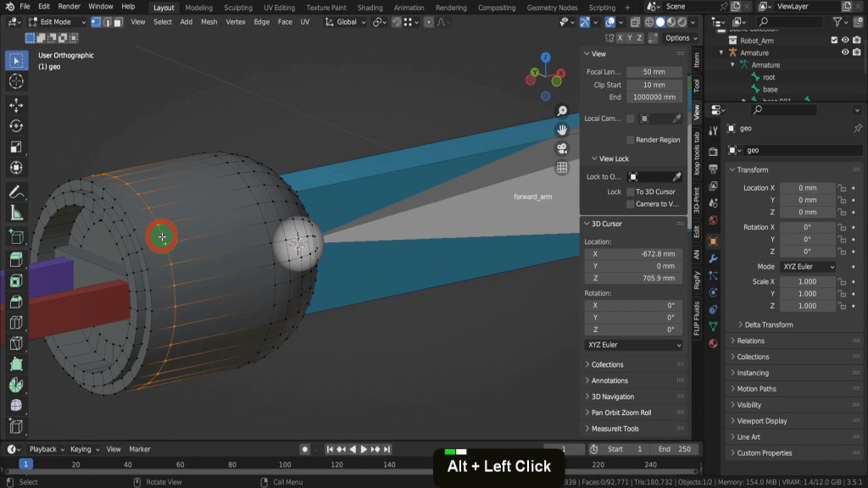Image resolution: width=868 pixels, height=488 pixels.
Task: Enable Lock To 3D Cursor checkbox
Action: (x=630, y=192)
